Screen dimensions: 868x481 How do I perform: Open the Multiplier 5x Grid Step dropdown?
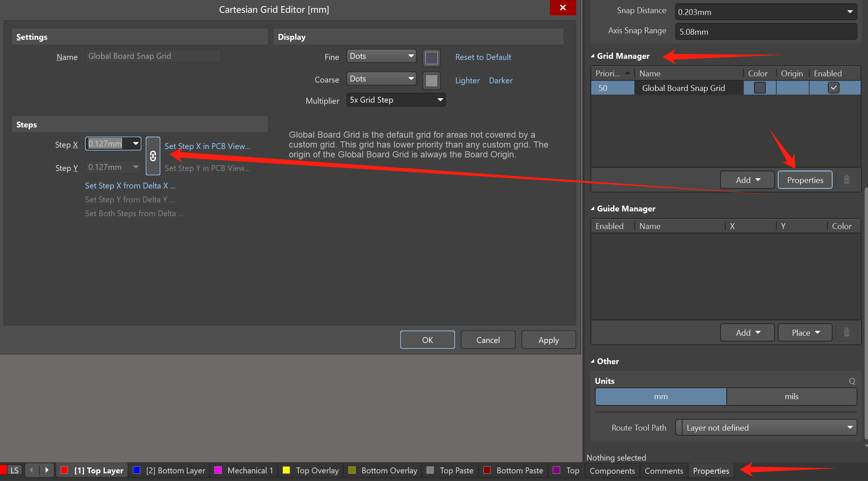click(x=396, y=100)
